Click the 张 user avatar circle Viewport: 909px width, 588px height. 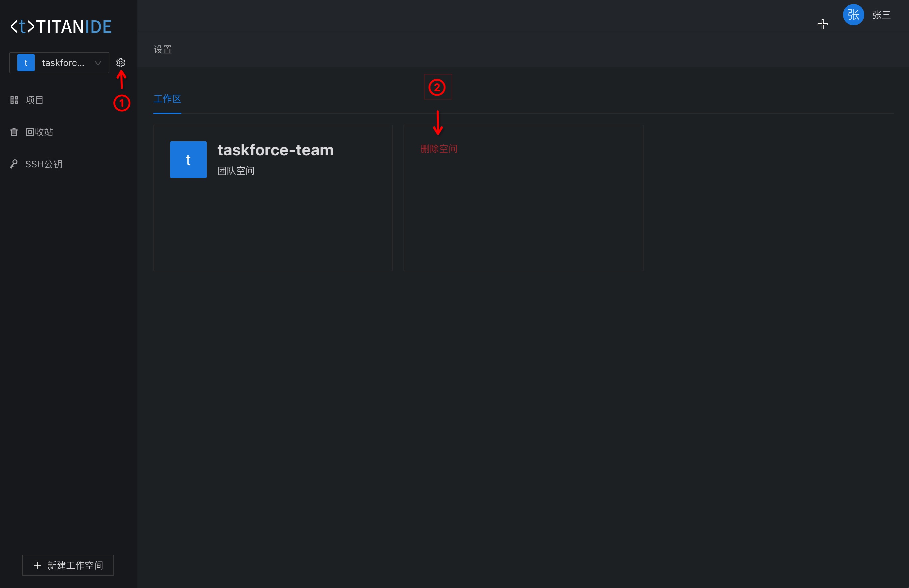click(x=853, y=15)
